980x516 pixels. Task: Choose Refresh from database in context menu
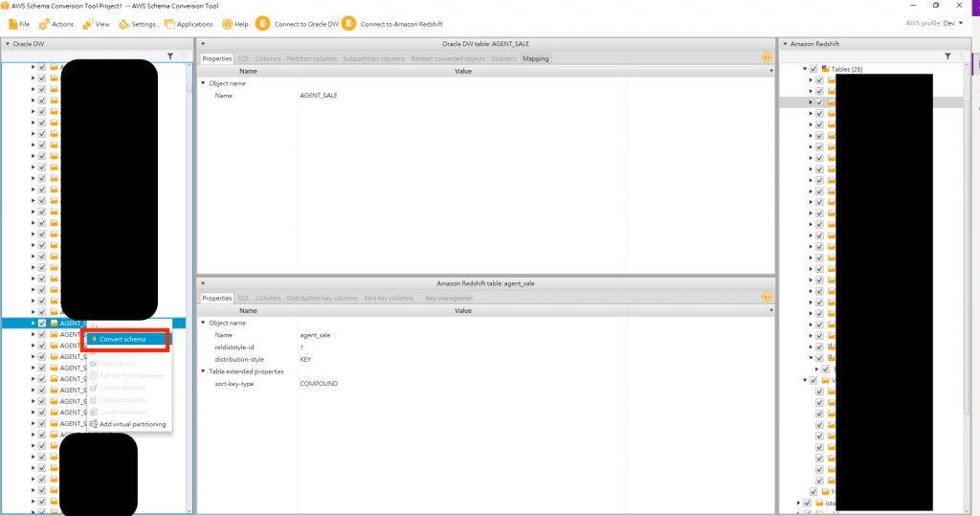click(127, 375)
